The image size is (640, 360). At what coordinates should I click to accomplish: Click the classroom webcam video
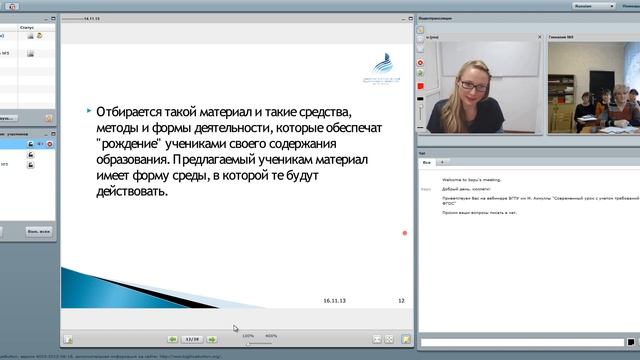(594, 87)
